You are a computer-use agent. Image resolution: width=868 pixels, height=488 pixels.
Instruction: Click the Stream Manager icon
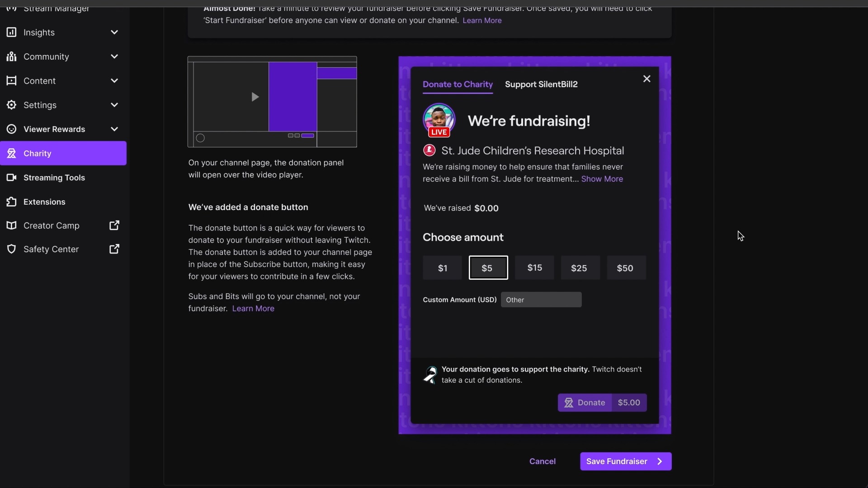(11, 9)
